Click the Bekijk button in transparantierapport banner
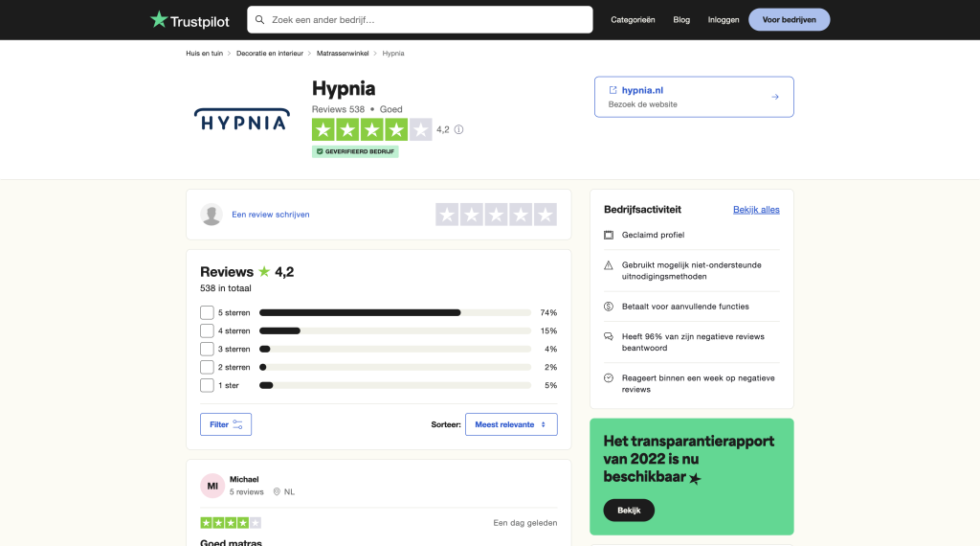The image size is (980, 546). click(629, 511)
